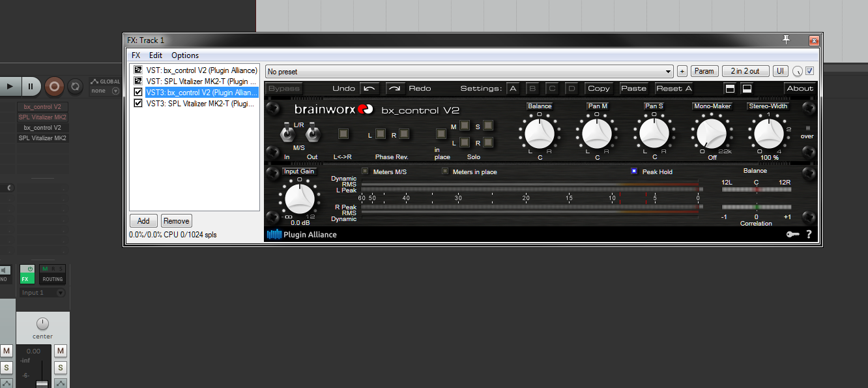Open the track Routing button
This screenshot has height=388, width=868.
[x=53, y=274]
